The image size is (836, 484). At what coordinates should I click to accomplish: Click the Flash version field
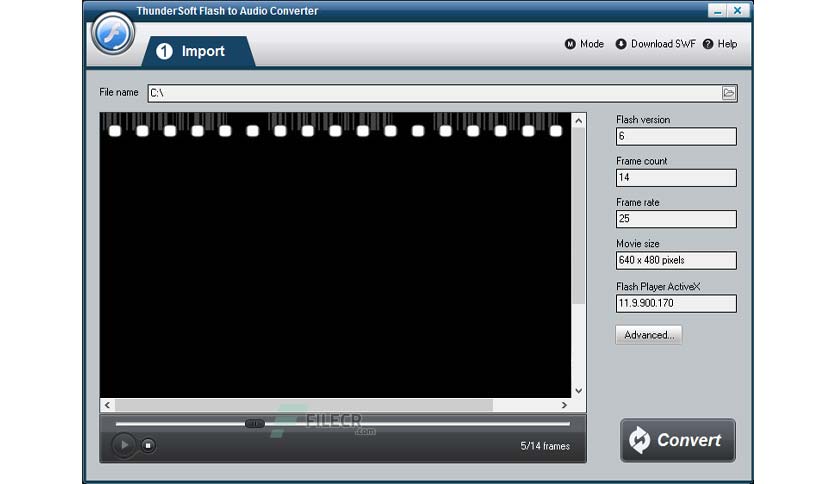tap(676, 136)
